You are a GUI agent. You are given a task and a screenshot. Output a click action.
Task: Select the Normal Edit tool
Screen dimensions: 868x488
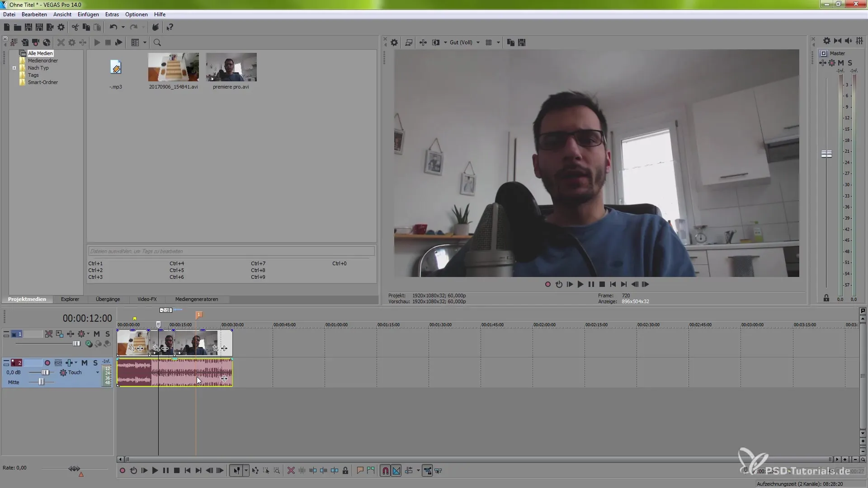(236, 471)
